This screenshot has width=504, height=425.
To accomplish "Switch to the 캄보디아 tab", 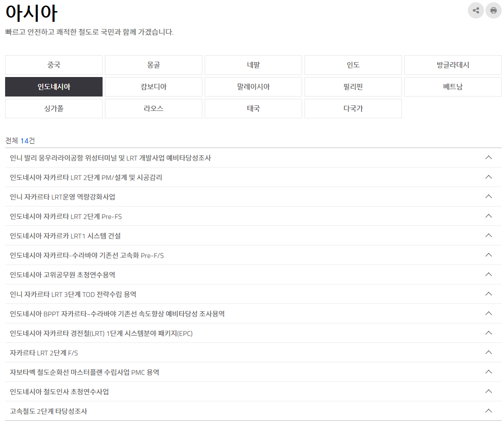I will click(x=154, y=87).
